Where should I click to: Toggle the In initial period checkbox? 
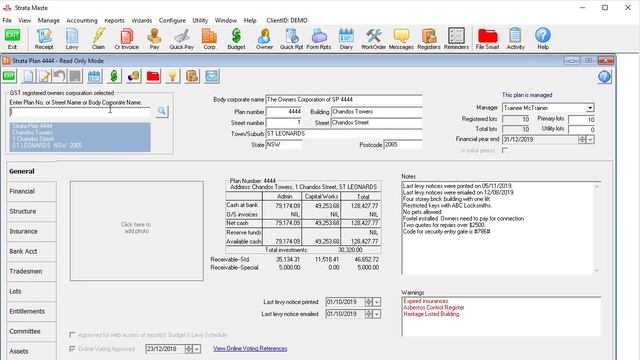pos(505,150)
